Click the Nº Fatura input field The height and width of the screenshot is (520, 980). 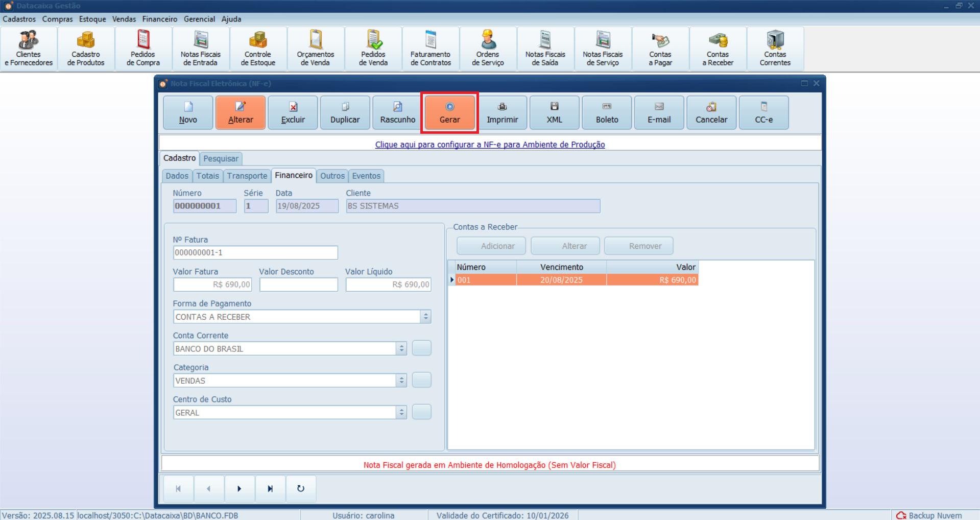coord(255,253)
